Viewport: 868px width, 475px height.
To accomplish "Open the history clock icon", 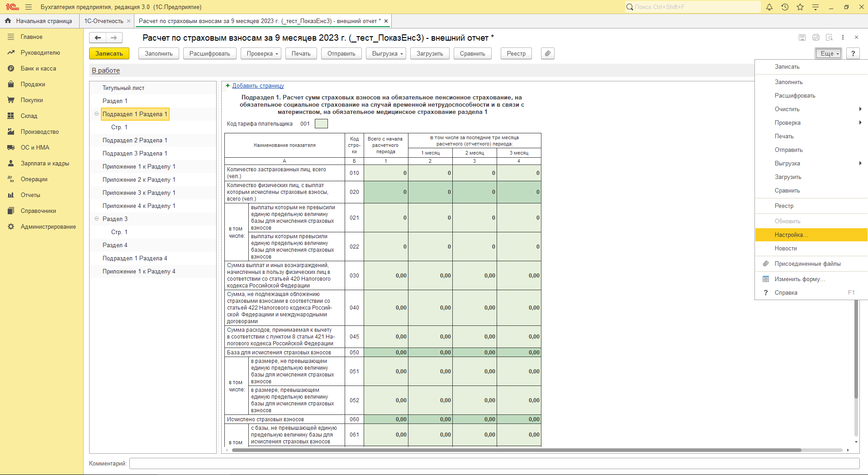I will click(785, 7).
